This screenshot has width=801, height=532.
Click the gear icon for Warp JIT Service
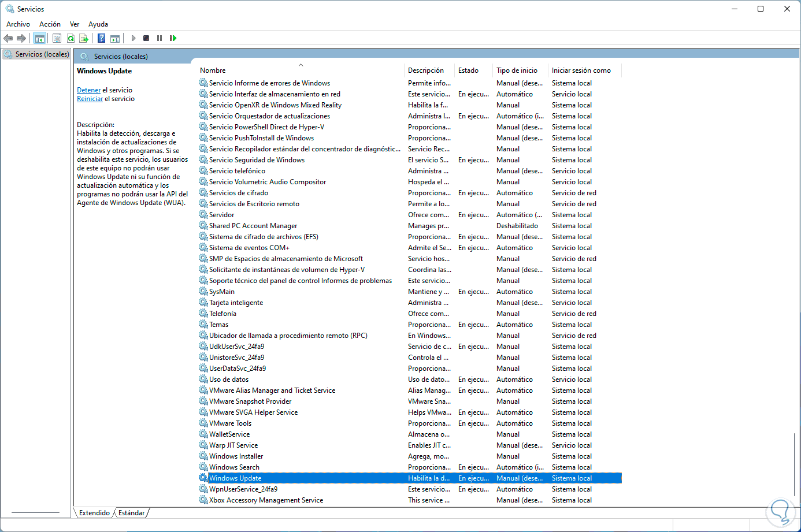[x=203, y=445]
